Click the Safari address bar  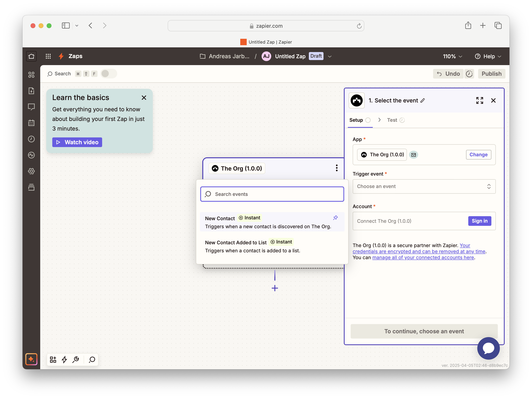click(x=266, y=26)
